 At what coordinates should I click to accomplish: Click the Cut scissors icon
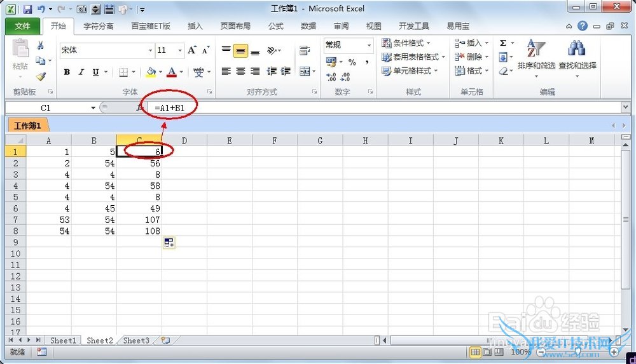[x=41, y=45]
